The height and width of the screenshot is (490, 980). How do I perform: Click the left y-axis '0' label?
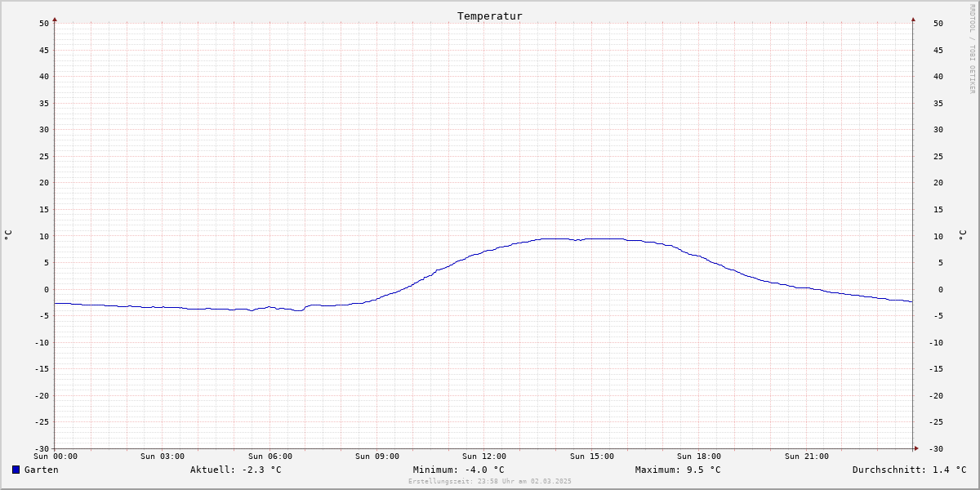(47, 289)
